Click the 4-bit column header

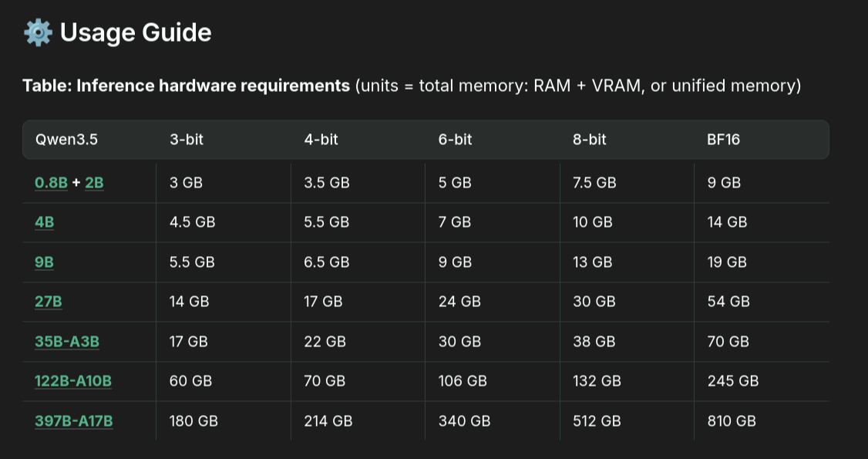tap(321, 140)
